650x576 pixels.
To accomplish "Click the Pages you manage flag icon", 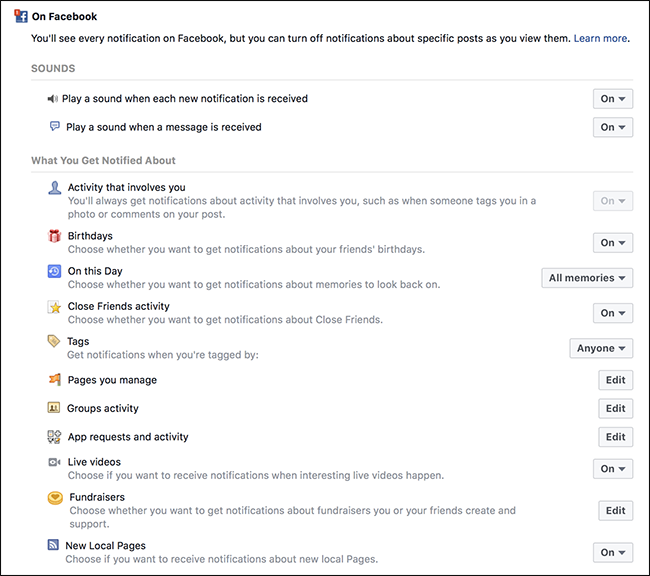I will (x=55, y=380).
